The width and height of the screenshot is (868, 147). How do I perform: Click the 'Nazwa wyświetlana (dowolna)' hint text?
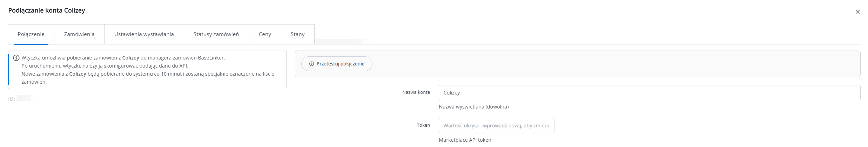(474, 107)
